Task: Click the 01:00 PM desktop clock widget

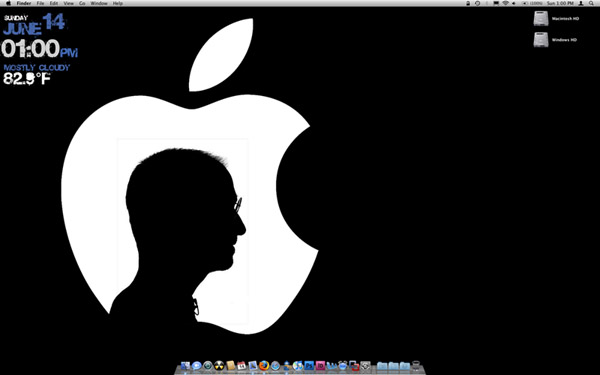Action: tap(39, 49)
